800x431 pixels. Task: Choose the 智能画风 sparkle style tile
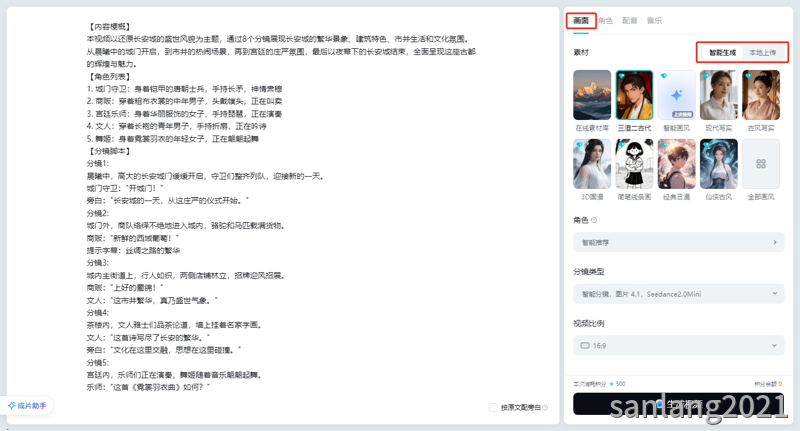tap(677, 95)
